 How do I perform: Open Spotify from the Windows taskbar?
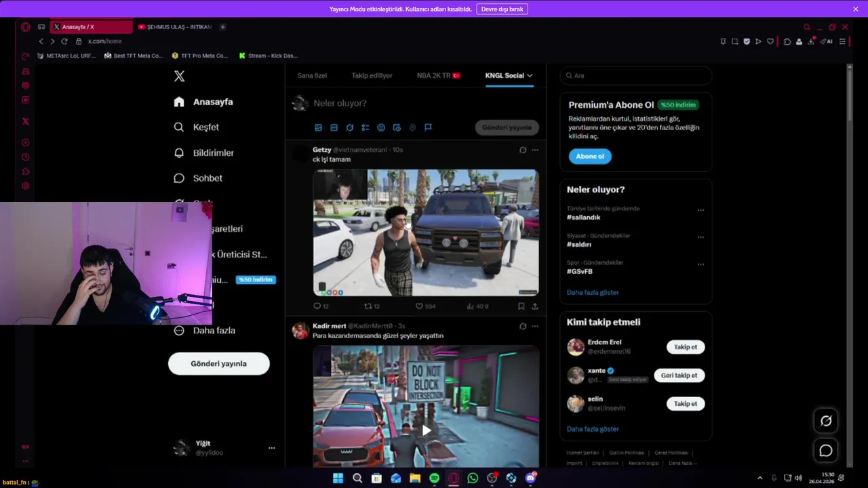[x=435, y=479]
